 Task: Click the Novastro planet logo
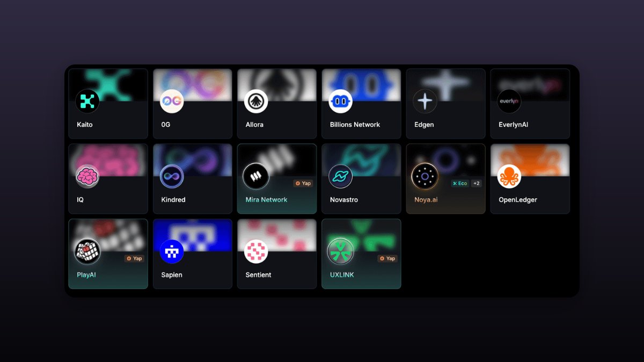340,176
